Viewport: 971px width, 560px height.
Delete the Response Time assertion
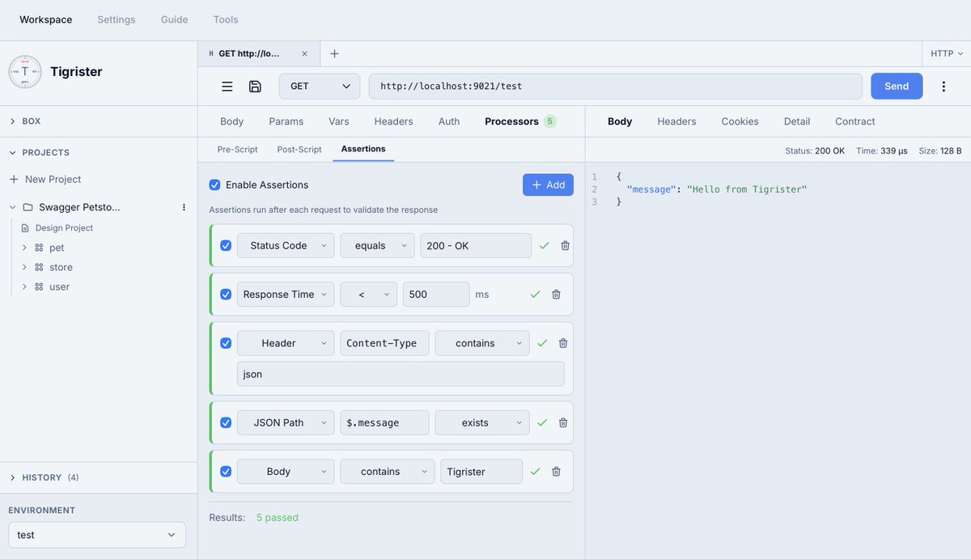pyautogui.click(x=556, y=295)
